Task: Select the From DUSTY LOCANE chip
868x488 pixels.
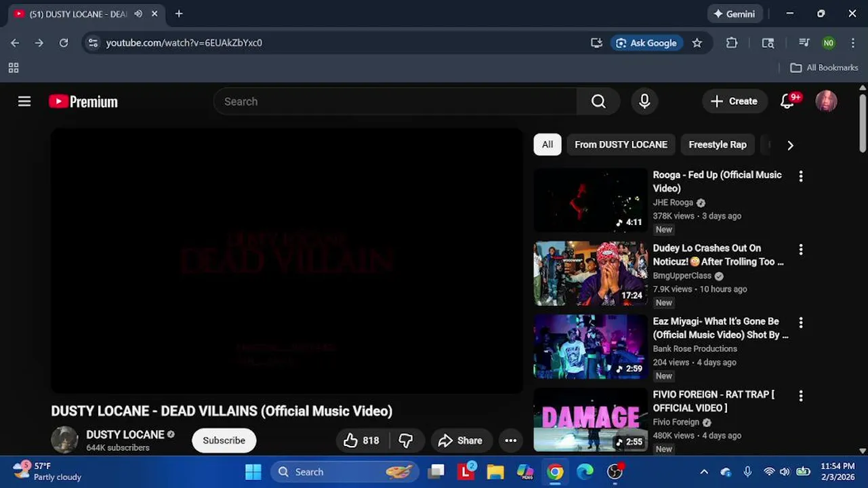Action: click(621, 144)
